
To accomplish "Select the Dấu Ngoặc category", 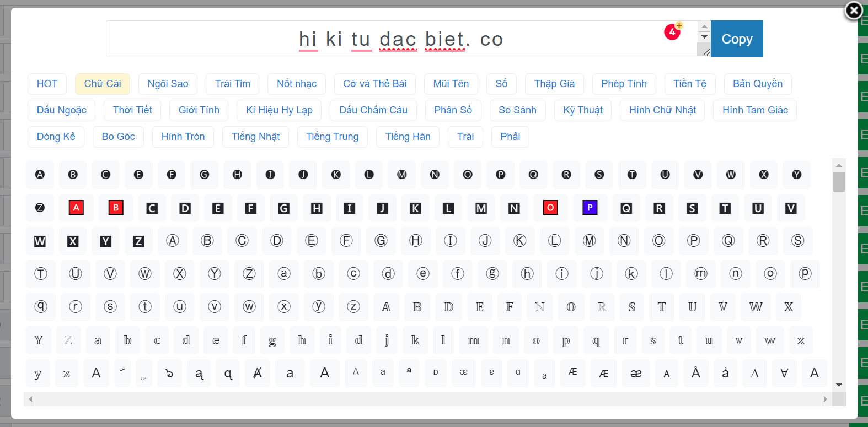I will pos(61,110).
